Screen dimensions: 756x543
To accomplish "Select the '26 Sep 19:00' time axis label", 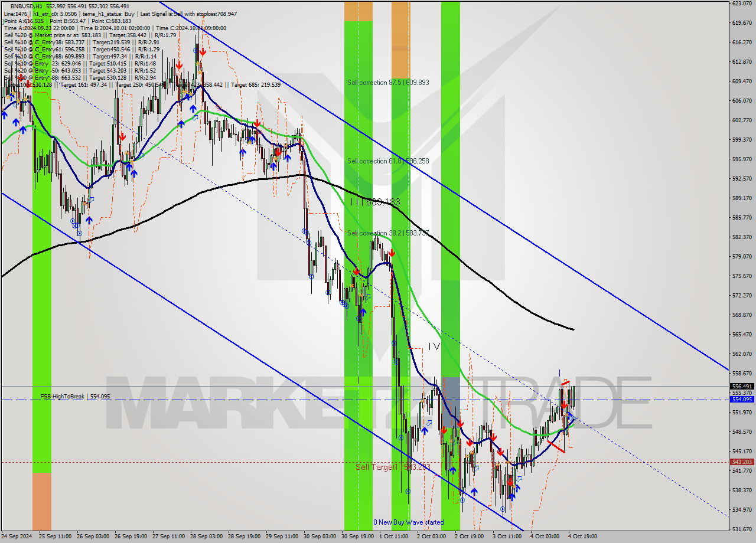I will pyautogui.click(x=131, y=537).
